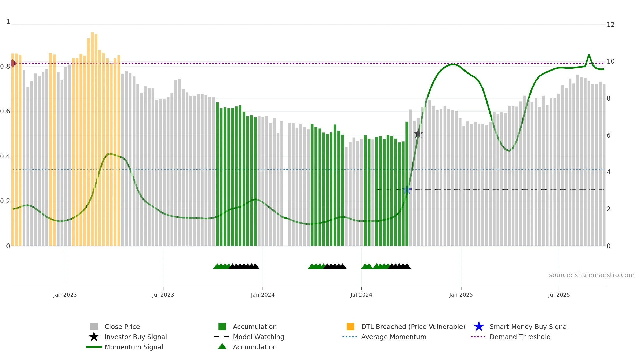Click the Jan 2024 x-axis label
644x362 pixels.
[263, 295]
